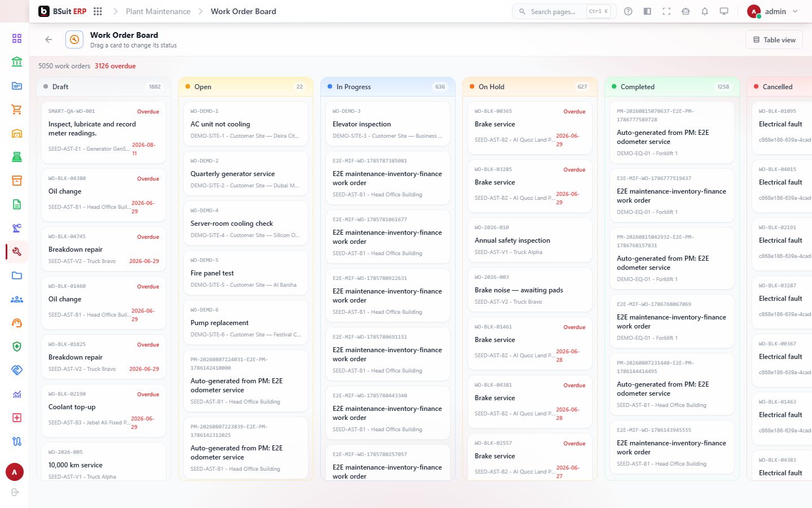Open the notifications bell
Screen dimensions: 812x508
tap(705, 11)
